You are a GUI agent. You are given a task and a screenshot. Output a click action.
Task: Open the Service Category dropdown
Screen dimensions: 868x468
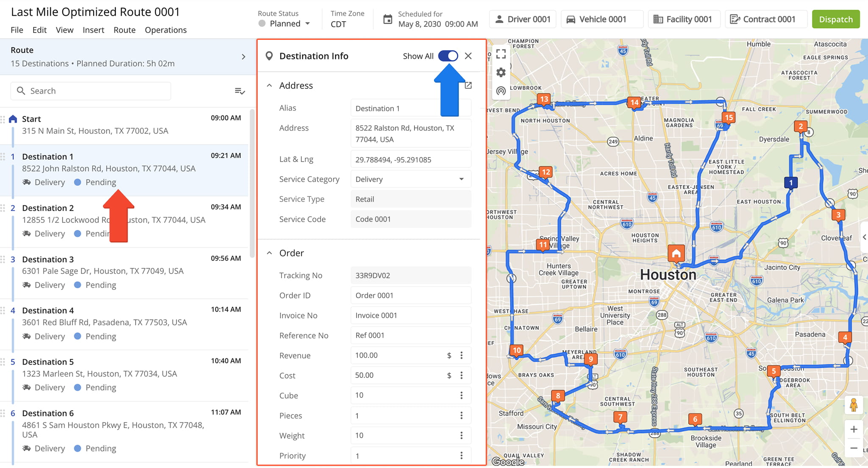tap(411, 179)
